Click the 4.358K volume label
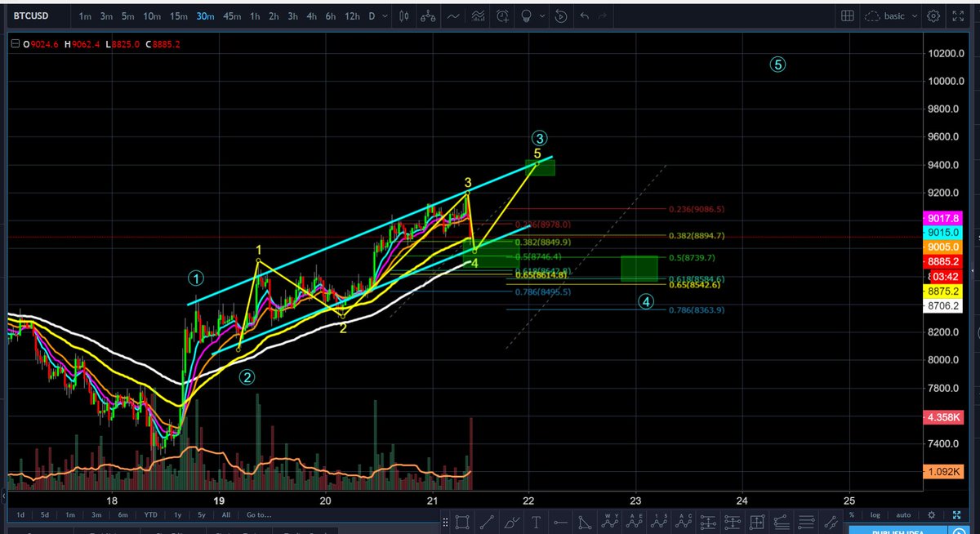 pos(942,417)
